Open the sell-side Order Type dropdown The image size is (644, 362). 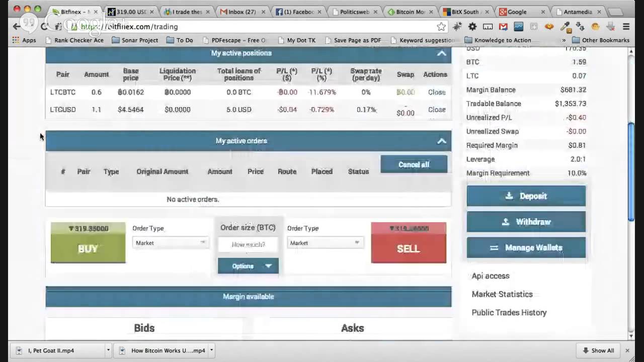pos(325,243)
